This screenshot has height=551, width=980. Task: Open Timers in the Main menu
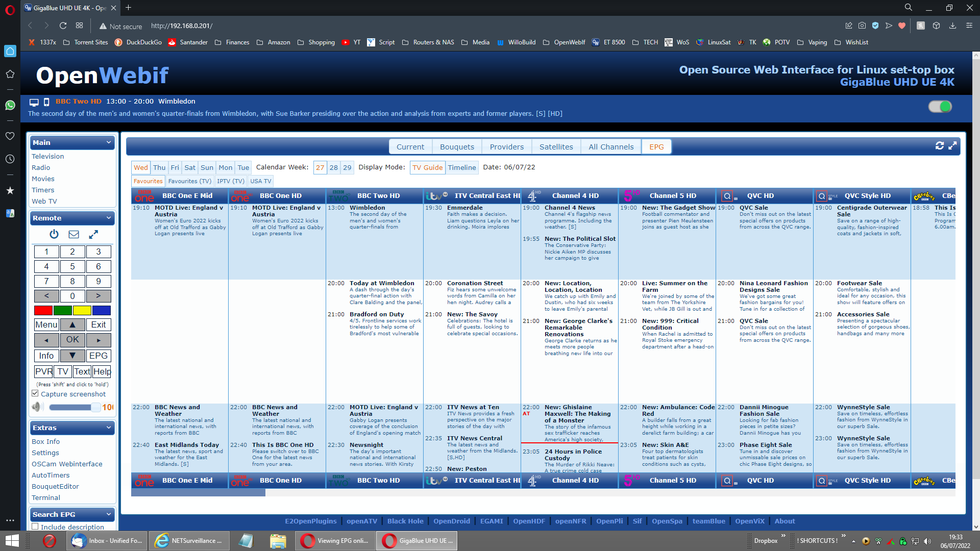[x=43, y=190]
